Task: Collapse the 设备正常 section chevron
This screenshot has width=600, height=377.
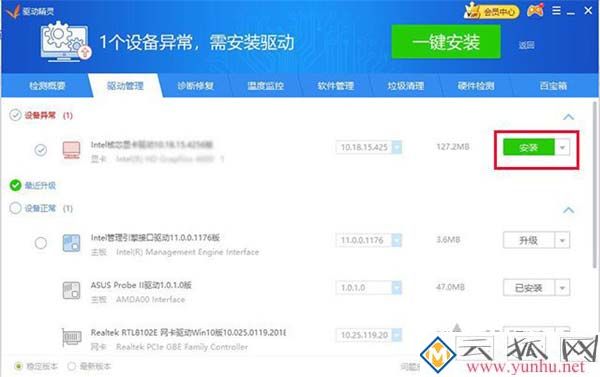Action: coord(569,210)
